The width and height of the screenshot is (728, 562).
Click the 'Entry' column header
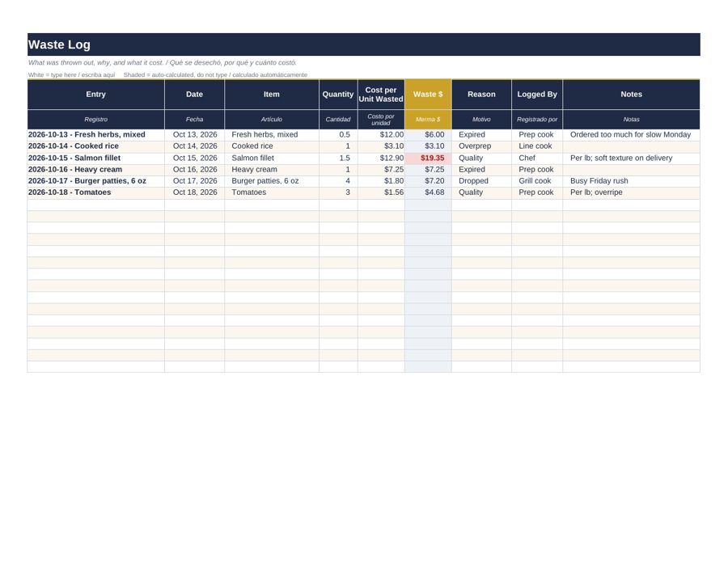[x=95, y=95]
